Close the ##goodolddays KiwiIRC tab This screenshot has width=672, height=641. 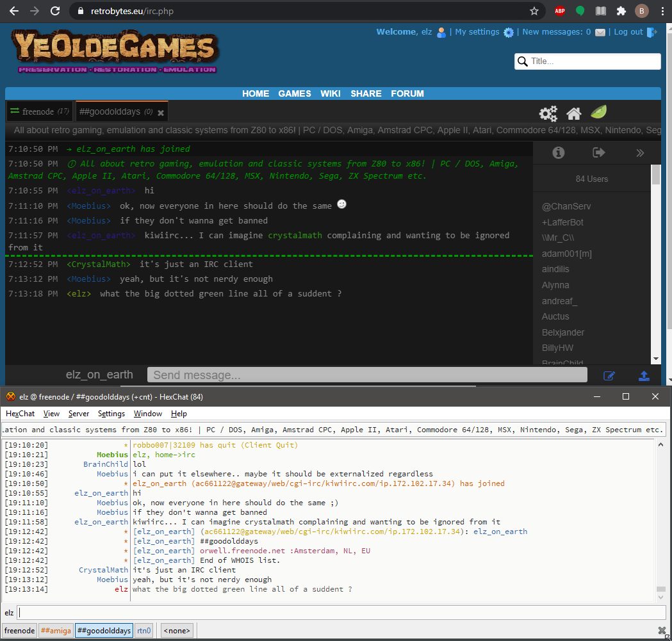(161, 113)
